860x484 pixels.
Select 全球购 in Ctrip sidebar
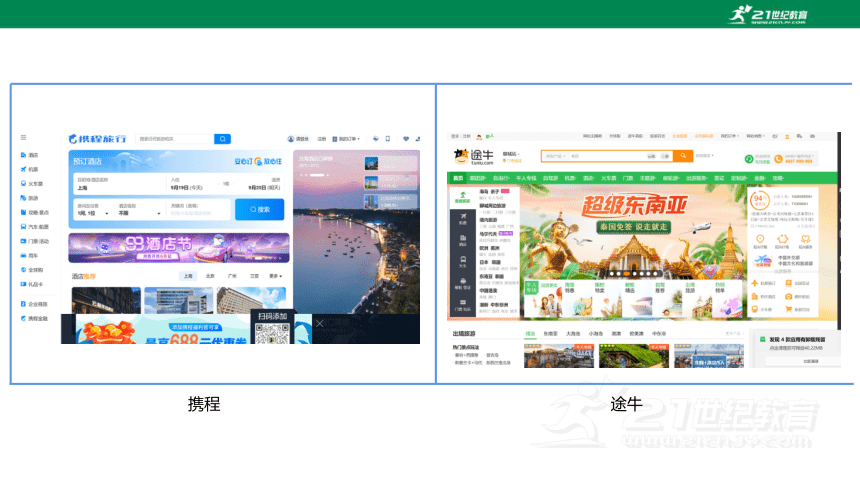point(32,270)
